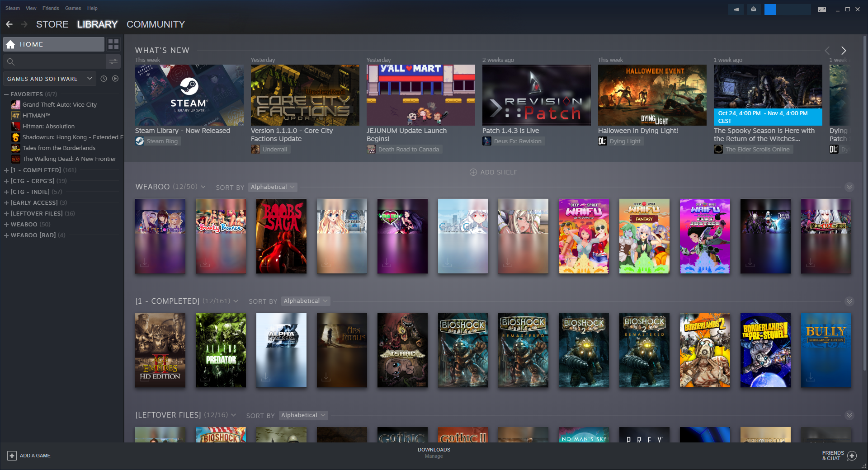The height and width of the screenshot is (470, 868).
Task: Open the Steam menu
Action: point(13,8)
